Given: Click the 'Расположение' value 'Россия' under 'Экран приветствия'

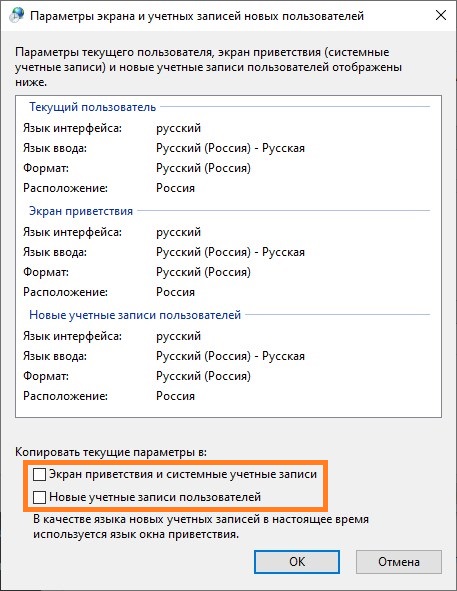Looking at the screenshot, I should pos(175,292).
